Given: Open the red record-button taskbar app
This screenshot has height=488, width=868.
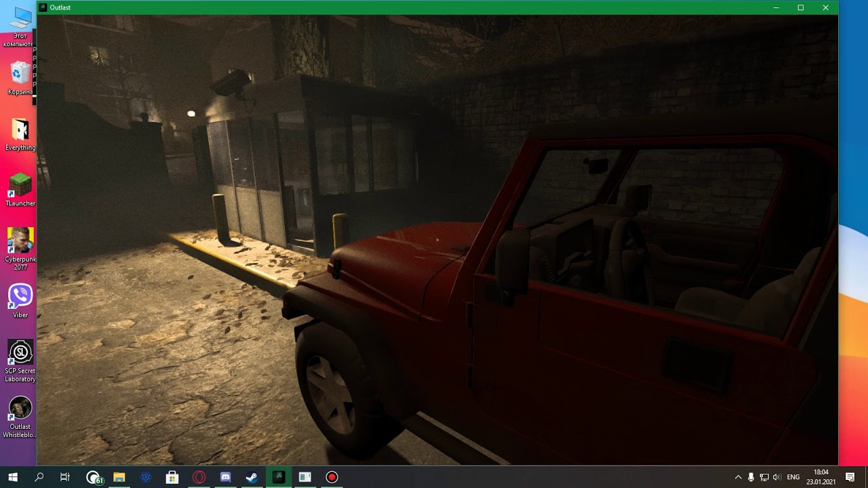Looking at the screenshot, I should pyautogui.click(x=332, y=477).
